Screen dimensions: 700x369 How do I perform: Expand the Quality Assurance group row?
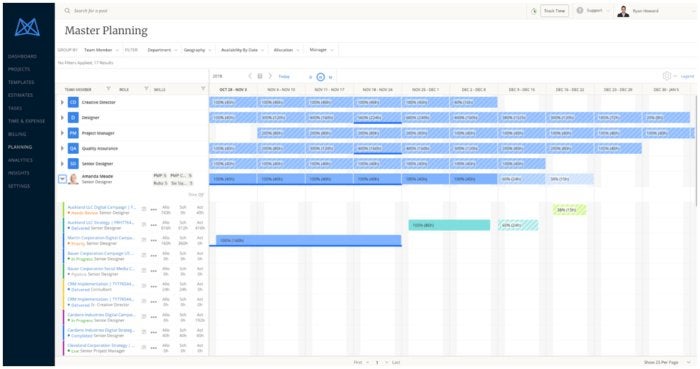pyautogui.click(x=62, y=148)
